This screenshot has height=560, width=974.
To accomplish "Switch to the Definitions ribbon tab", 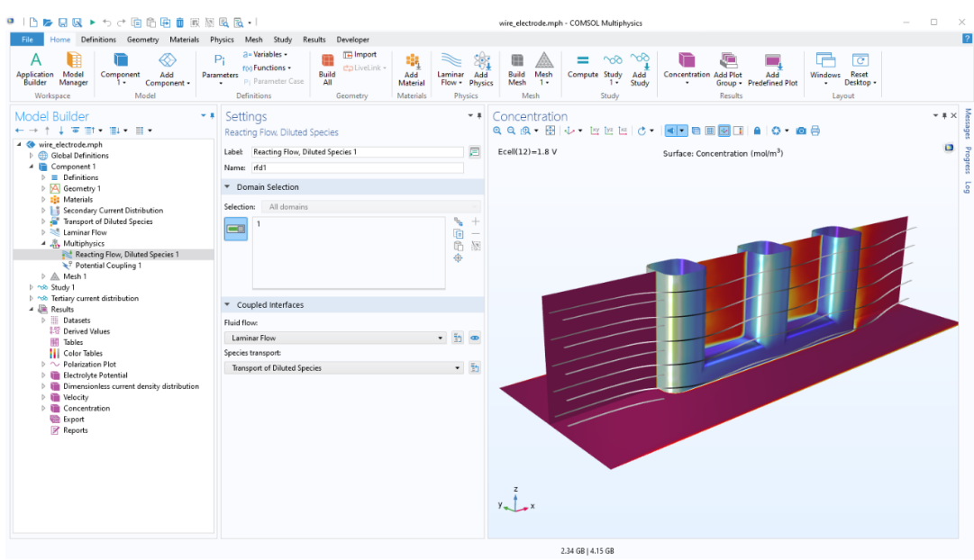I will [x=98, y=39].
